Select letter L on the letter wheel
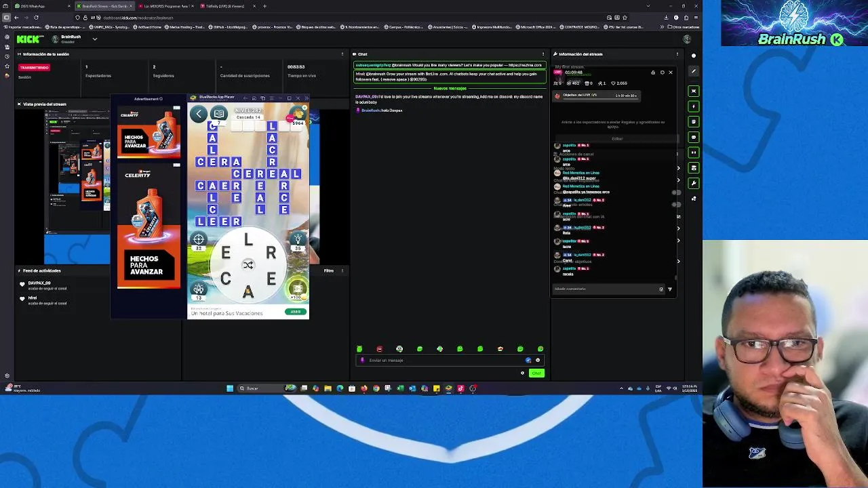 248,241
